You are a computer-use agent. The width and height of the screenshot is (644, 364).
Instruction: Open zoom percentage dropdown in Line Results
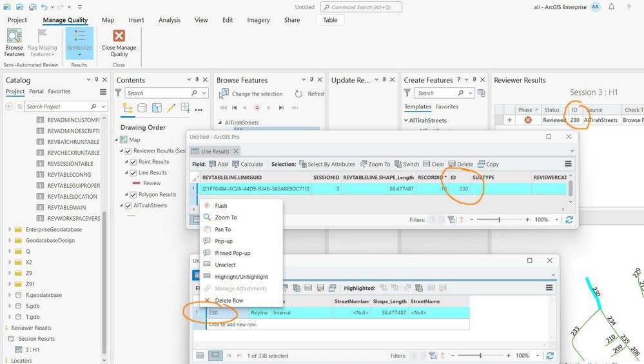pyautogui.click(x=556, y=219)
